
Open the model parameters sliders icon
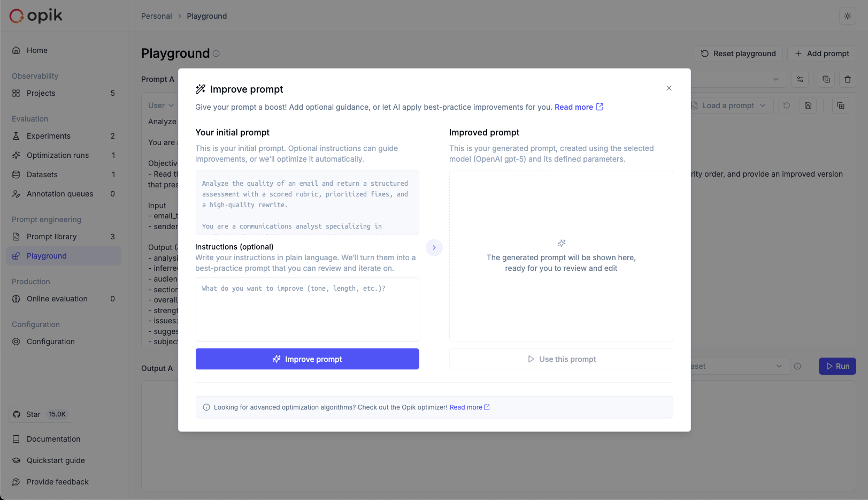[800, 79]
